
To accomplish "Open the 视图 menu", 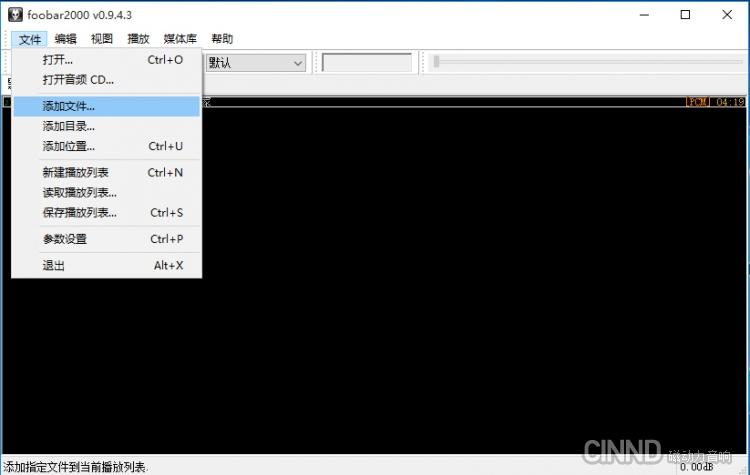I will (x=102, y=39).
